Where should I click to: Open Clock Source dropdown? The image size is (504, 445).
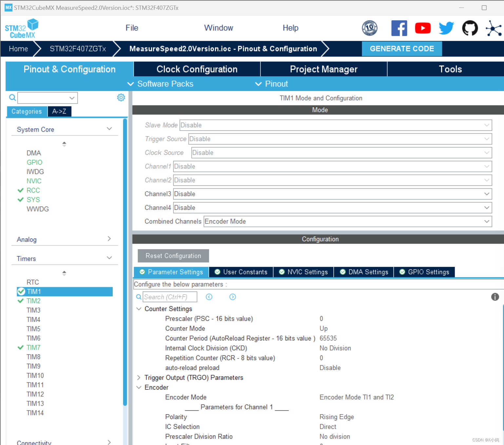[341, 153]
